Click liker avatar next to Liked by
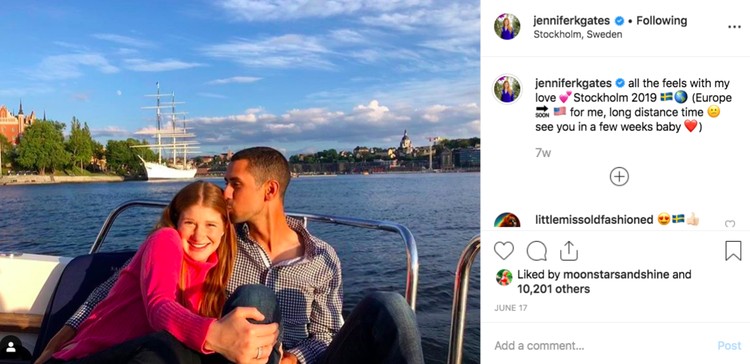Image resolution: width=750 pixels, height=364 pixels. [504, 277]
